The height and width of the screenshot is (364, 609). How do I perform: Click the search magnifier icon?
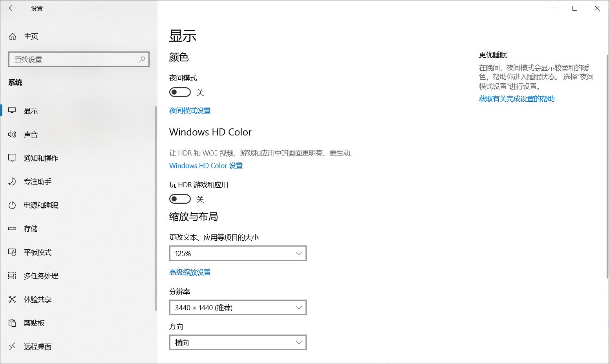click(142, 59)
